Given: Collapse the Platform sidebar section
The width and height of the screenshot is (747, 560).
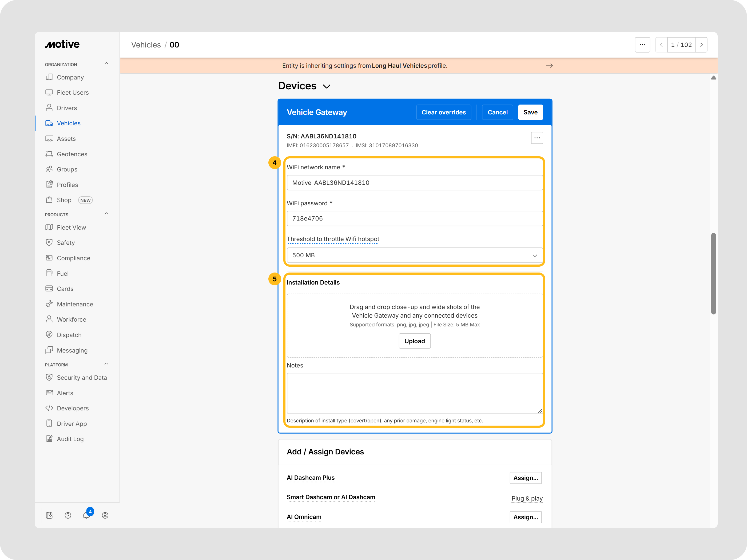Looking at the screenshot, I should [106, 364].
